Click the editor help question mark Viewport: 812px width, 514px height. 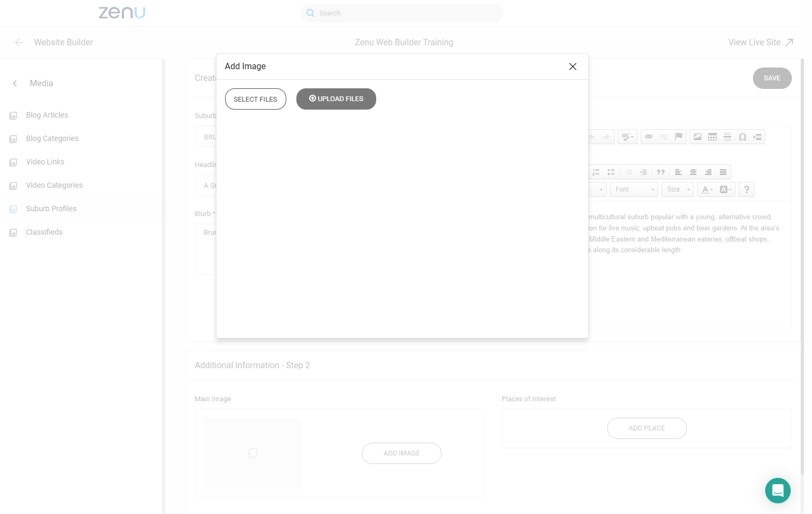(747, 189)
